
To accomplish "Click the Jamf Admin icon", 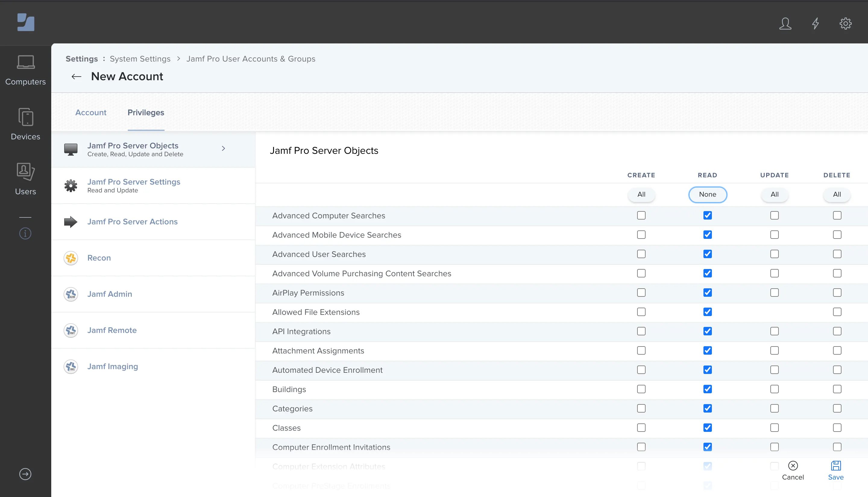I will click(70, 293).
